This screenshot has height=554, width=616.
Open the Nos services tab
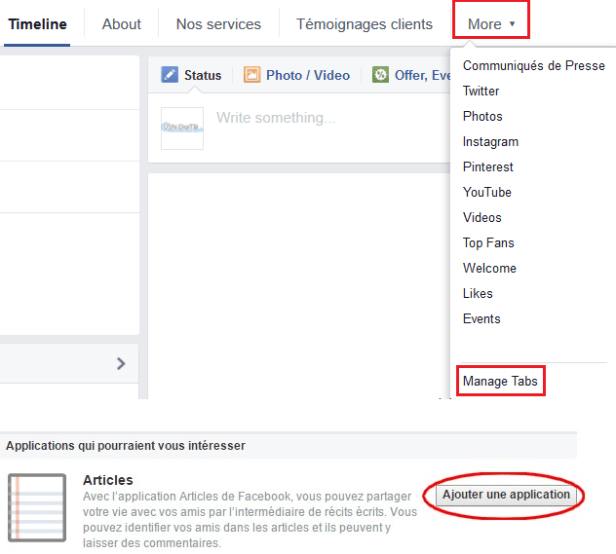pyautogui.click(x=218, y=24)
